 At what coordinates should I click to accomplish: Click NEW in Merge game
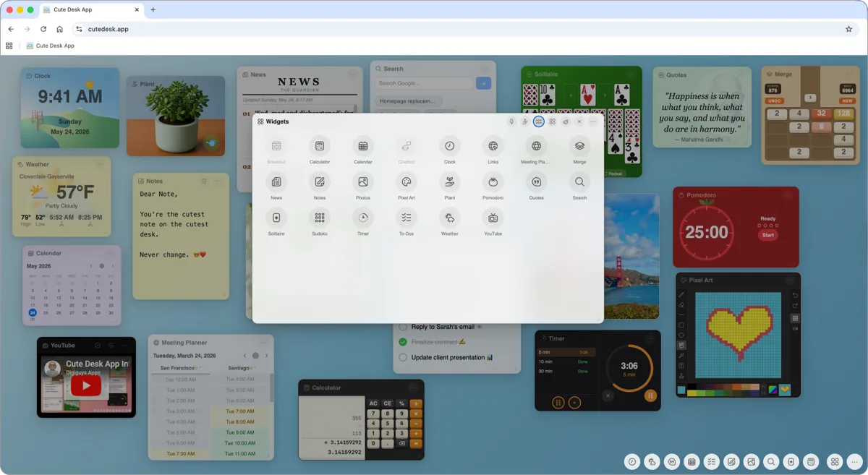click(848, 100)
